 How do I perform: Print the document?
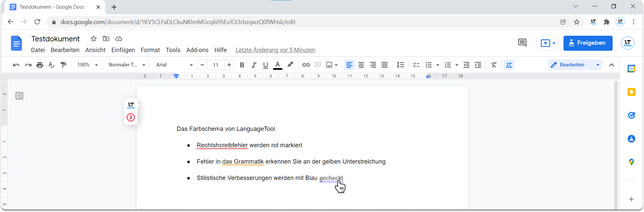[x=40, y=65]
